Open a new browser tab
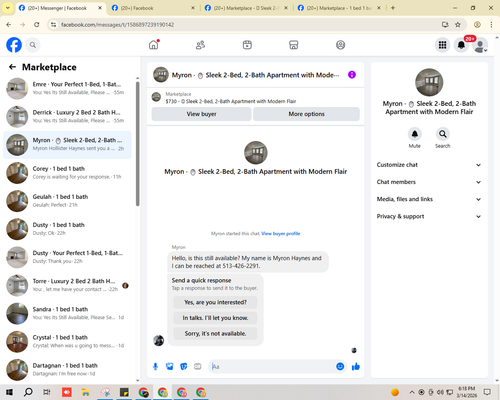The image size is (500, 400). [x=393, y=8]
